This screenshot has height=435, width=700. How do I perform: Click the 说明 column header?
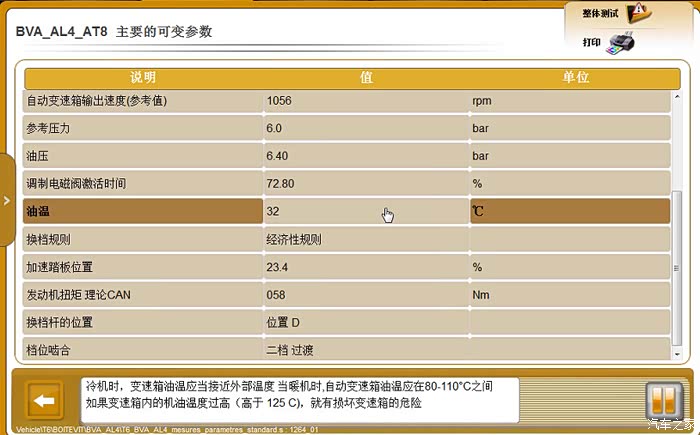click(143, 77)
